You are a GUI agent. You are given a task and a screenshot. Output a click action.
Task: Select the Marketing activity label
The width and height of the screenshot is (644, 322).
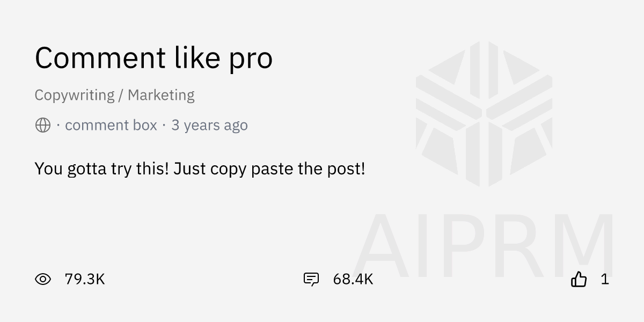(161, 96)
